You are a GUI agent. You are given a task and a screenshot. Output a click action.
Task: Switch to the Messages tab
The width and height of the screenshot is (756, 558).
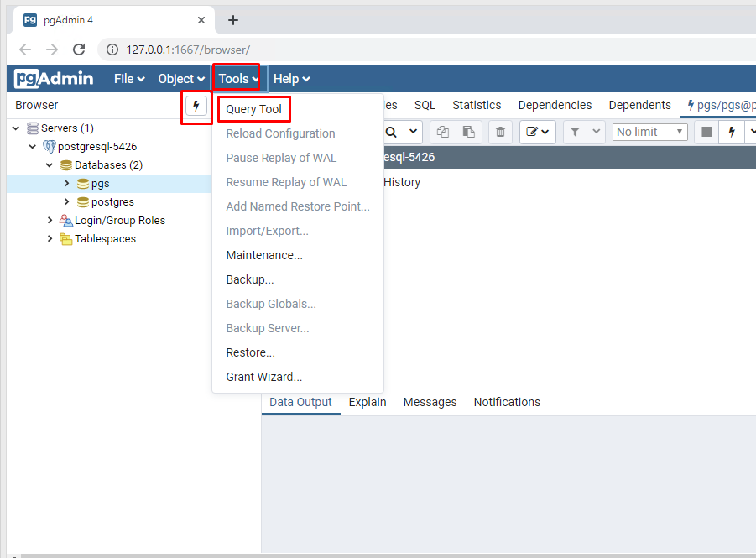pos(430,402)
